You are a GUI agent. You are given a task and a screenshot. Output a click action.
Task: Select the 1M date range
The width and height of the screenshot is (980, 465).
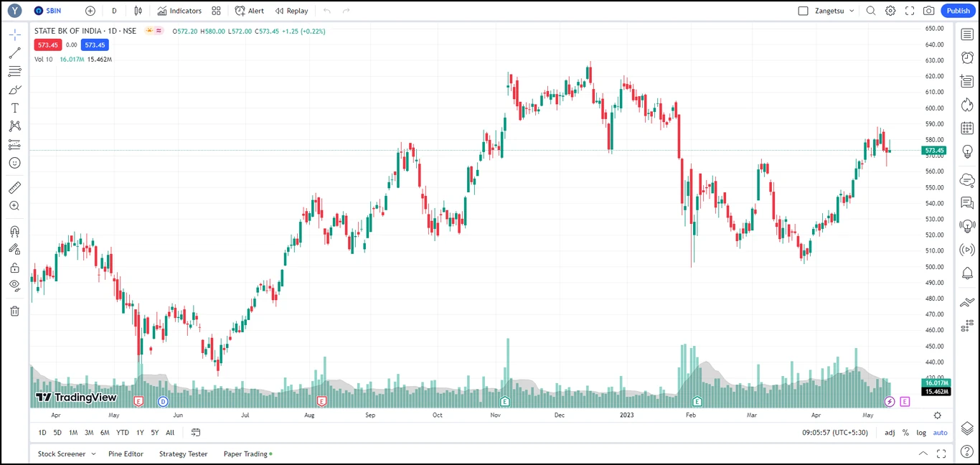click(x=73, y=433)
